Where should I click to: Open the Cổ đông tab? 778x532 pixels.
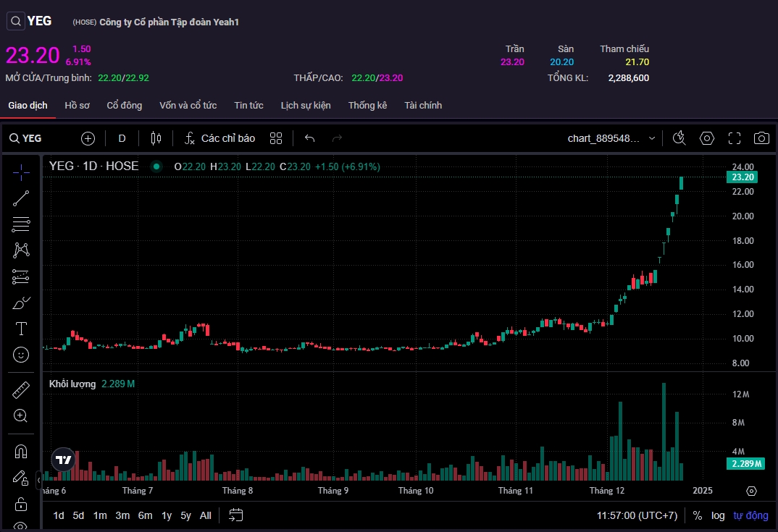pyautogui.click(x=125, y=105)
